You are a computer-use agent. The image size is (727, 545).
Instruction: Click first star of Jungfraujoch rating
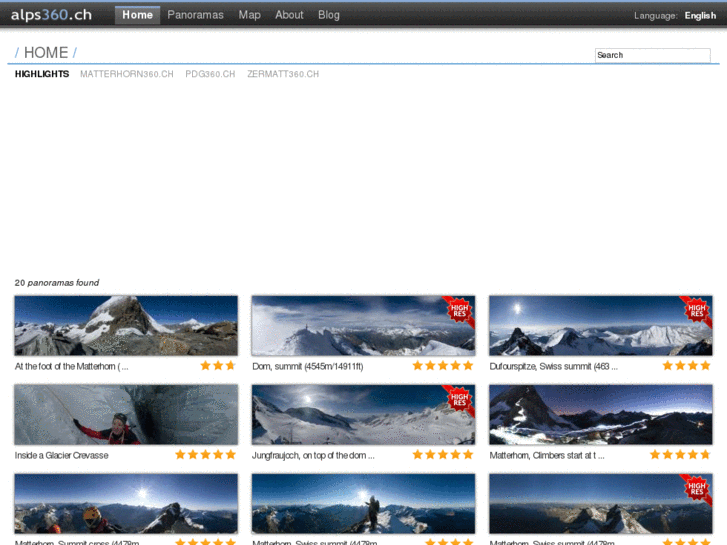click(x=418, y=455)
